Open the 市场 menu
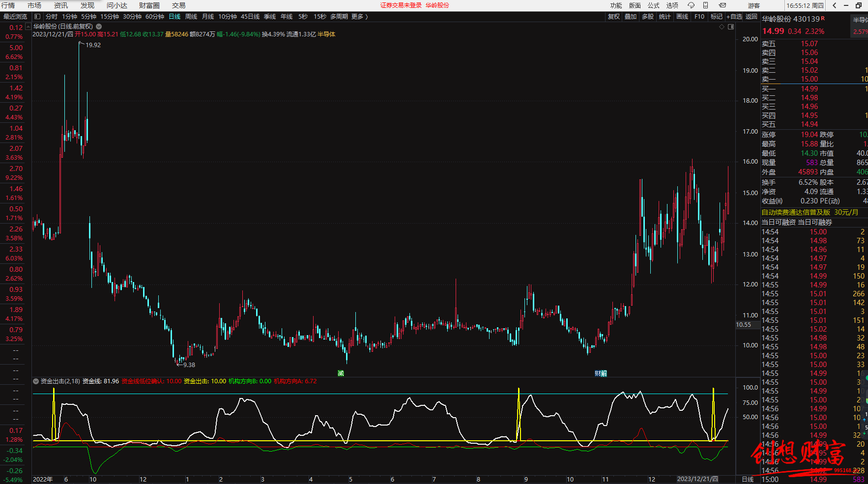 tap(34, 5)
